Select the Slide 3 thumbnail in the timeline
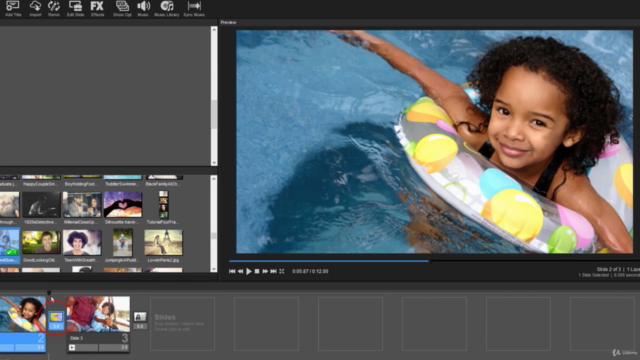Image resolution: width=640 pixels, height=360 pixels. 98,313
